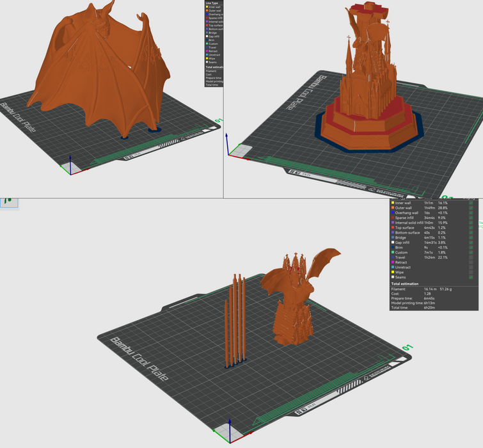Disable the Outer wall display checkbox
This screenshot has width=483, height=448.
pyautogui.click(x=471, y=208)
